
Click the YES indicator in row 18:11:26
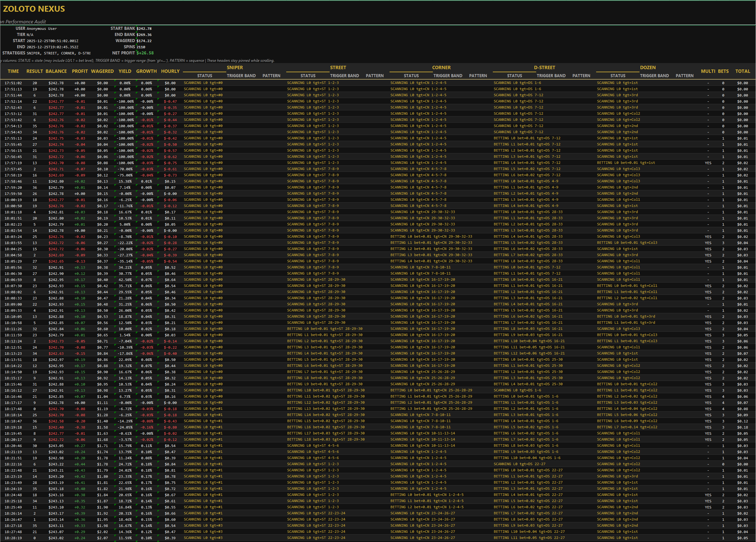(708, 329)
